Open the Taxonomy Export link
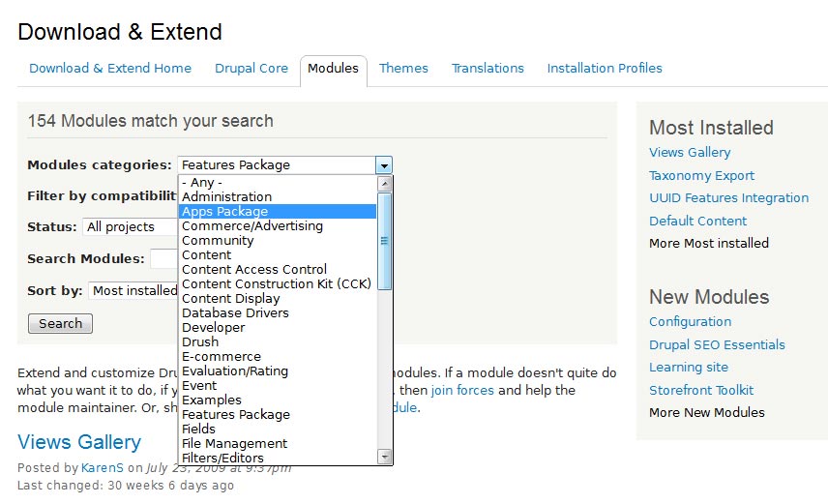Image resolution: width=828 pixels, height=504 pixels. coord(702,175)
